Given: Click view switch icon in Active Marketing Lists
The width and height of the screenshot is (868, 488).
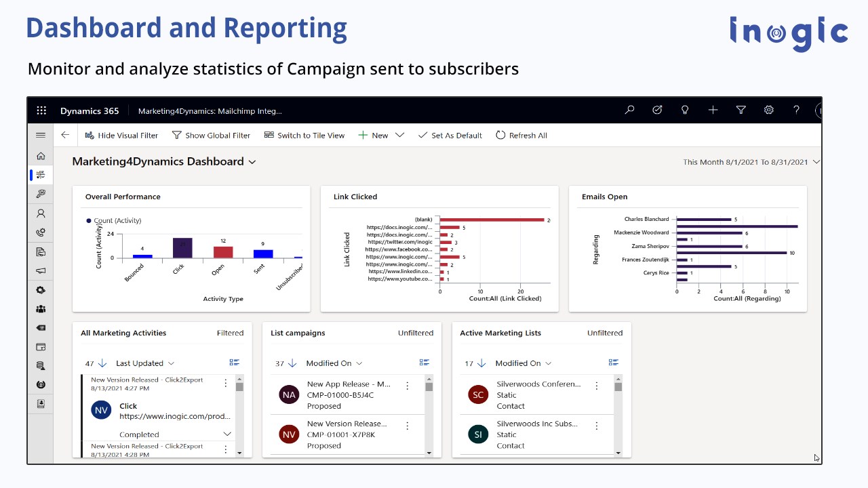Looking at the screenshot, I should 614,363.
